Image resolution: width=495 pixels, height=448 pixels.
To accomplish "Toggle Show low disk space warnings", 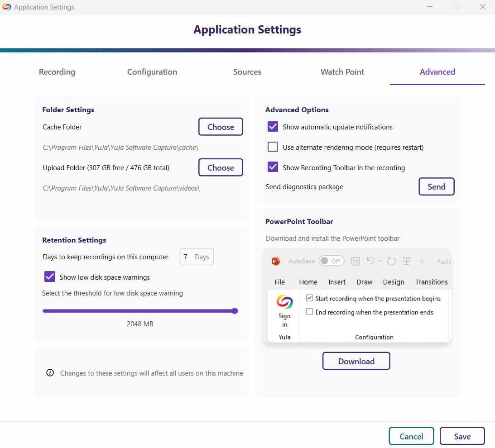I will tap(50, 276).
